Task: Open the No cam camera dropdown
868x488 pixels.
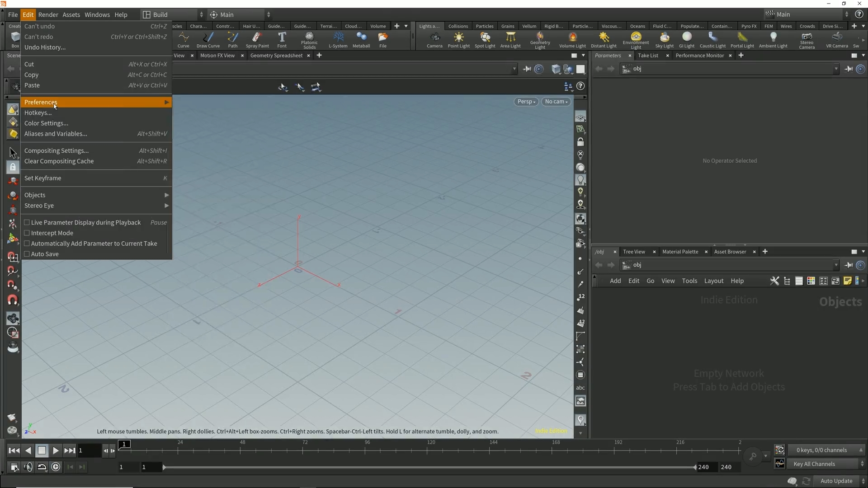Action: 556,102
